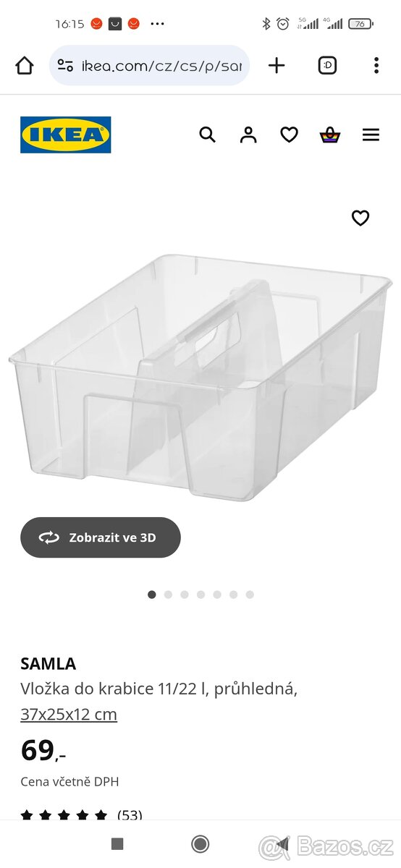Open the 37x25x12 cm dimensions link
This screenshot has width=401, height=868.
(69, 714)
